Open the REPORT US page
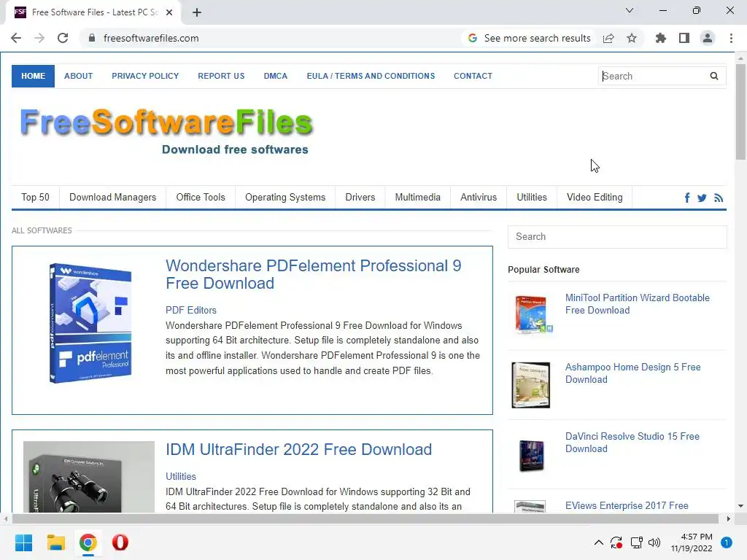 pos(221,76)
